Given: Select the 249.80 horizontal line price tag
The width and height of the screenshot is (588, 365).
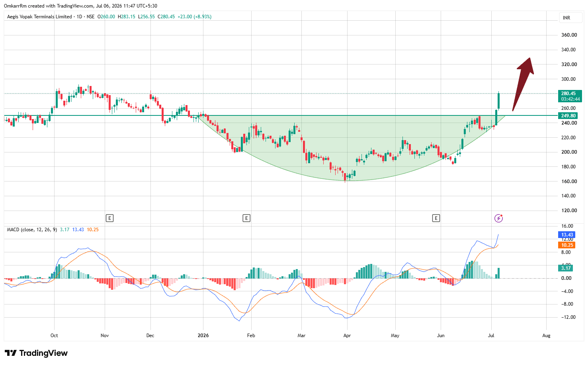Looking at the screenshot, I should pyautogui.click(x=568, y=116).
